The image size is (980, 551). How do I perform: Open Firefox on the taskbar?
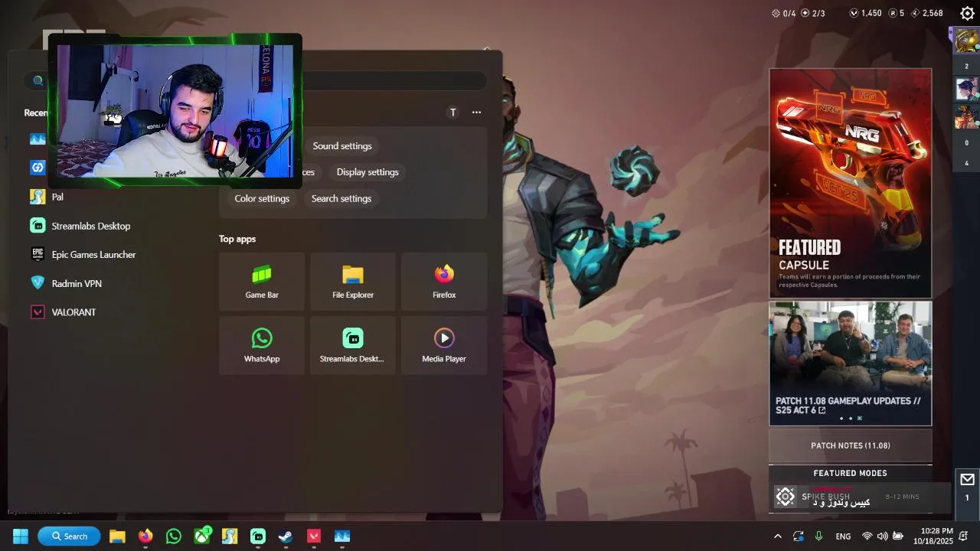click(x=145, y=536)
